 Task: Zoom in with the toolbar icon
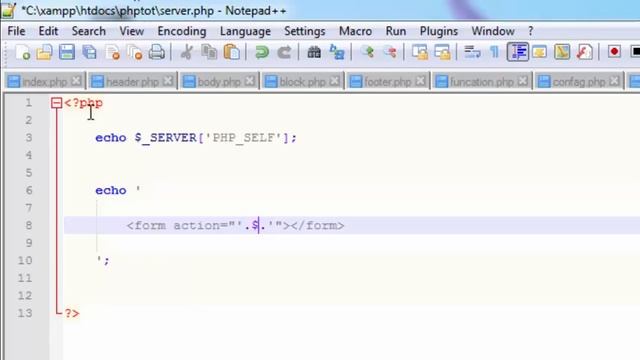click(x=367, y=52)
